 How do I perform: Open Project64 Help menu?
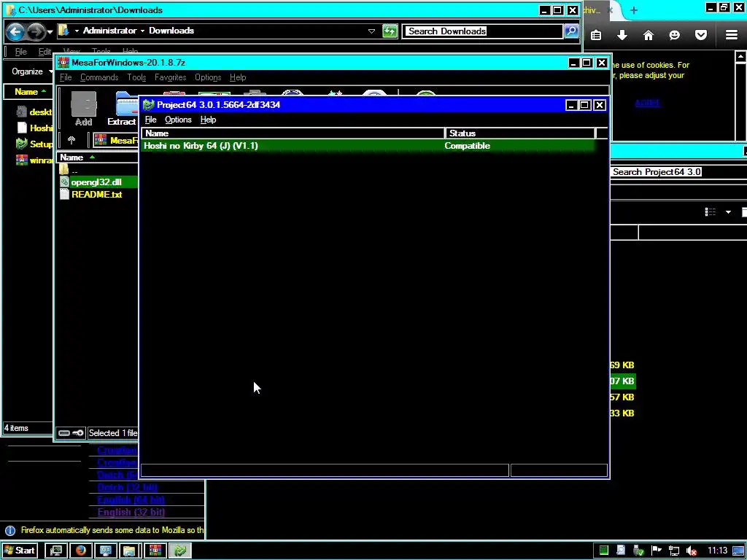coord(208,120)
